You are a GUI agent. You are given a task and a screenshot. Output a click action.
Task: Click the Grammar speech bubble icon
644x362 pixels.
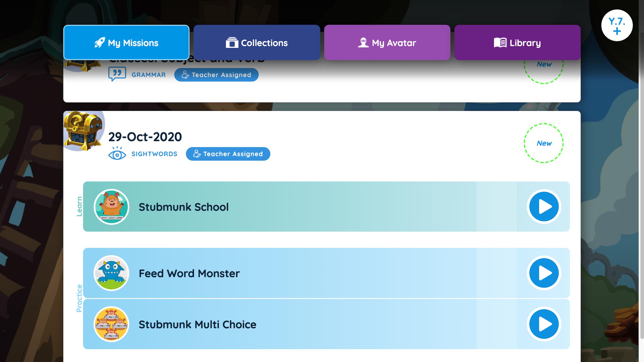tap(117, 74)
